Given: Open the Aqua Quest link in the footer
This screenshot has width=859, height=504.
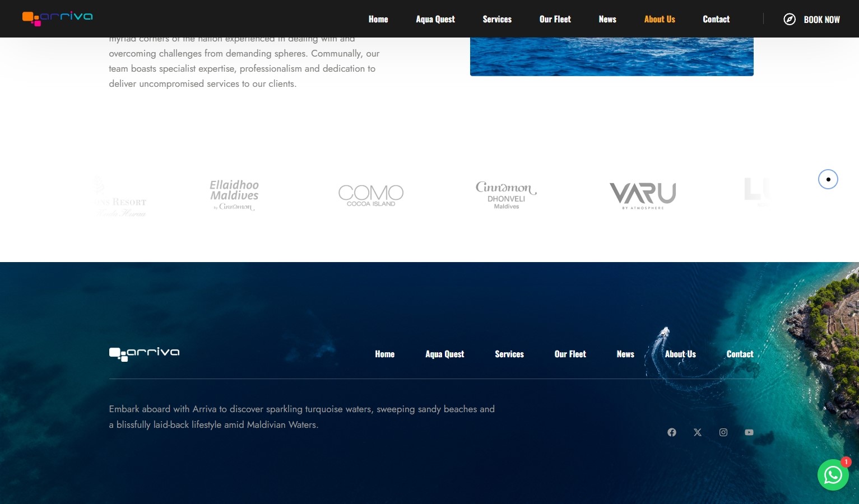Looking at the screenshot, I should click(445, 354).
